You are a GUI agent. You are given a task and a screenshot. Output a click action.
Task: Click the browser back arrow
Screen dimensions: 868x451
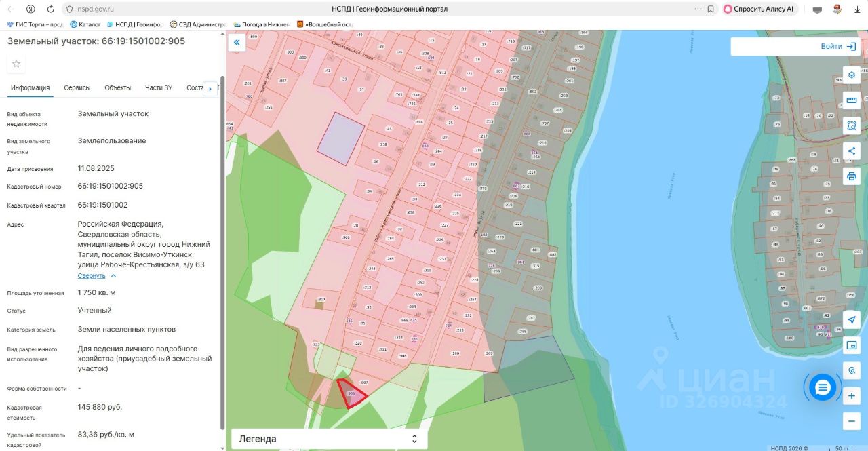tap(11, 9)
